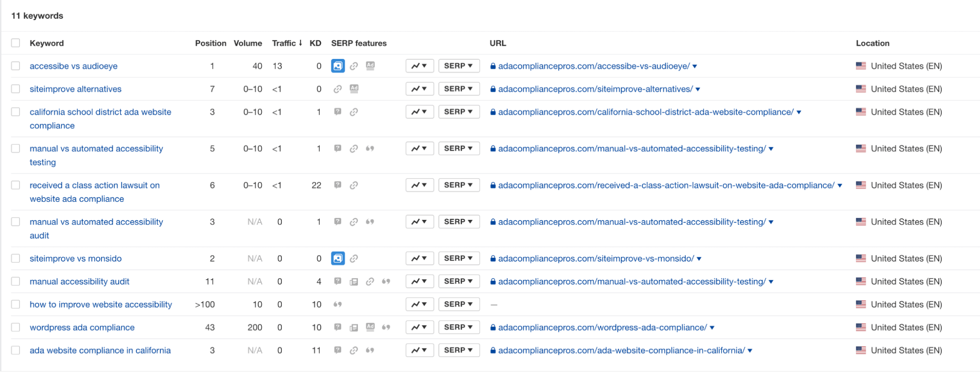Viewport: 980px width, 372px height.
Task: Click the '11 keywords' count text
Action: (37, 16)
